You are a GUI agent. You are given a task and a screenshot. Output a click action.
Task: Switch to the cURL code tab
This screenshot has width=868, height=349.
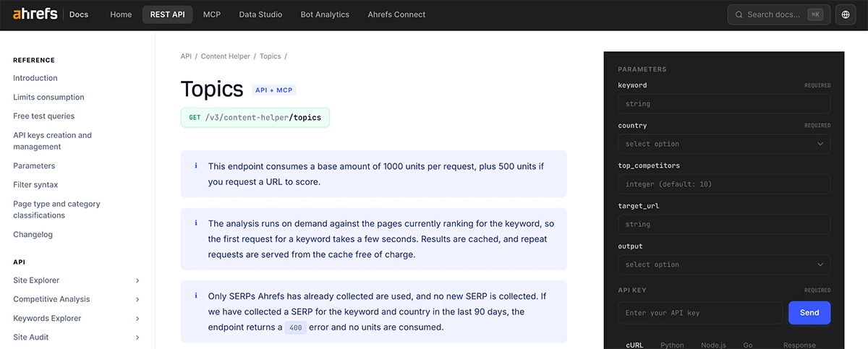click(634, 345)
